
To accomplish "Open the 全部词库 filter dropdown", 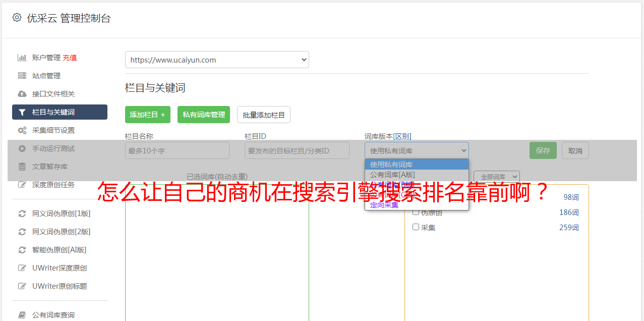I will 497,177.
